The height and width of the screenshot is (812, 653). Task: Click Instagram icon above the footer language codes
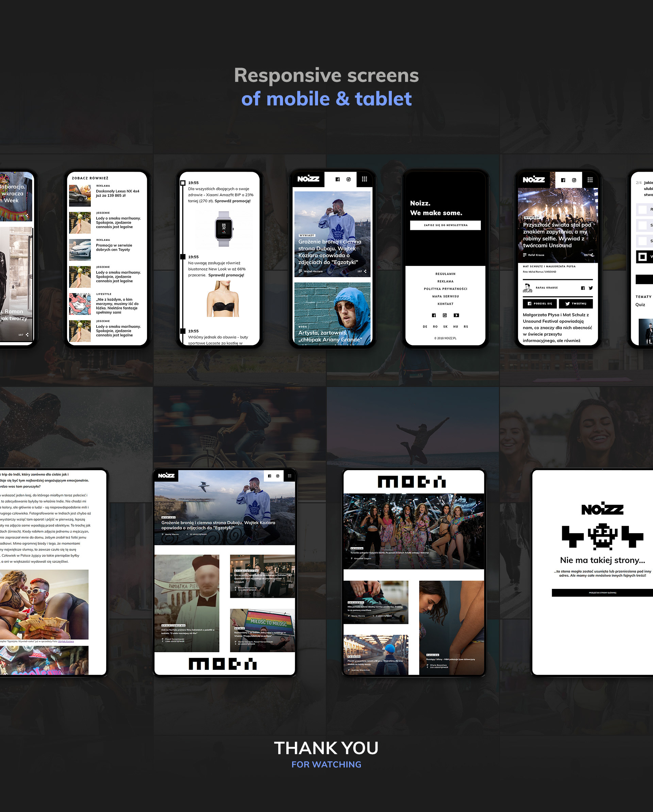click(445, 315)
